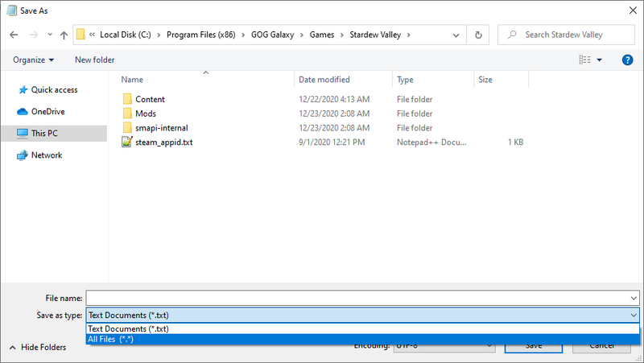Click the Content date 12/22/2020 4:13 AM

pos(334,99)
